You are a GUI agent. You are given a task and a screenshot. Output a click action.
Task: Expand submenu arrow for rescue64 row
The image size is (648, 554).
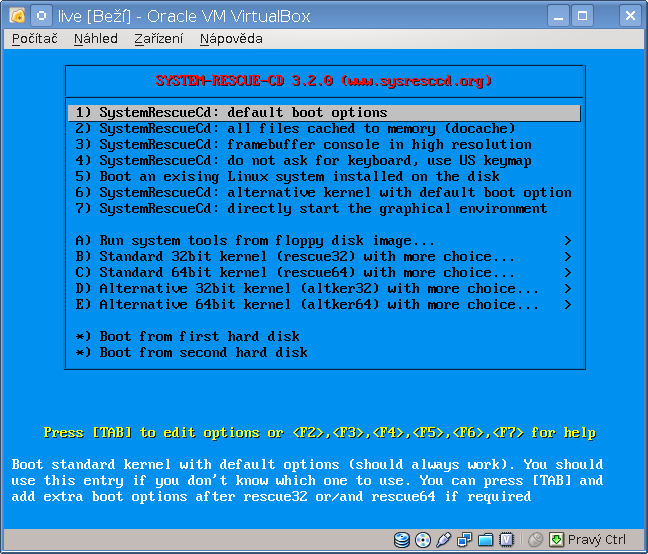pyautogui.click(x=568, y=273)
